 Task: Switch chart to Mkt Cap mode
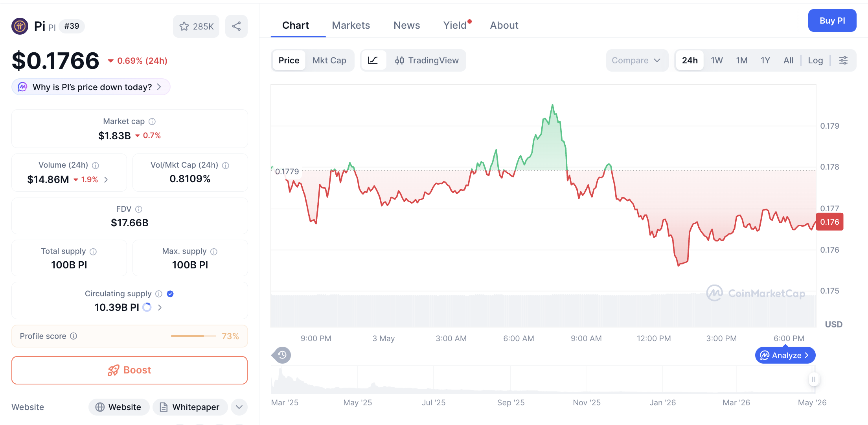[x=329, y=60]
